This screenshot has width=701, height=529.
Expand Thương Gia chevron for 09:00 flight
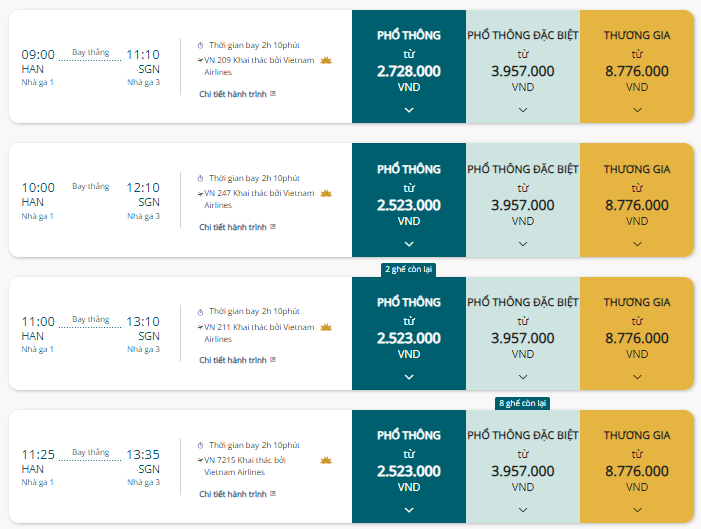point(638,110)
